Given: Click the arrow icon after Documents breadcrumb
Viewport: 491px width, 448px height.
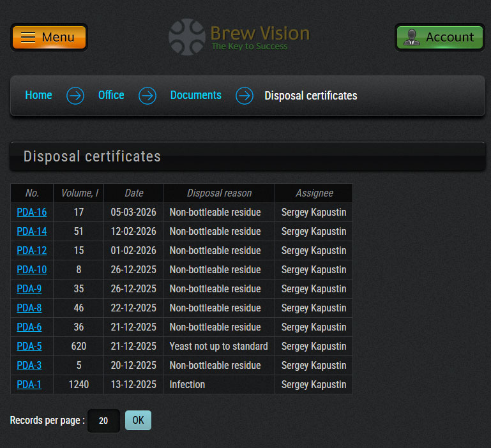Looking at the screenshot, I should [245, 96].
